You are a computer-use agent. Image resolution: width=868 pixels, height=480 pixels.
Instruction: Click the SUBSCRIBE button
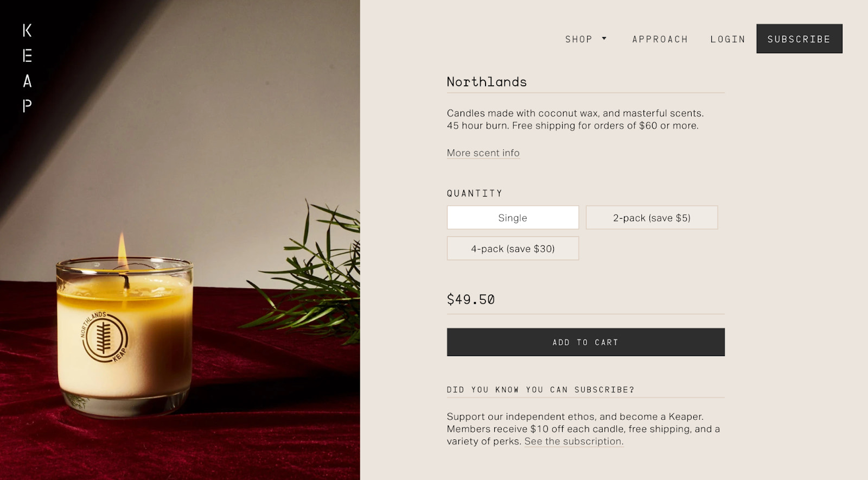click(799, 39)
